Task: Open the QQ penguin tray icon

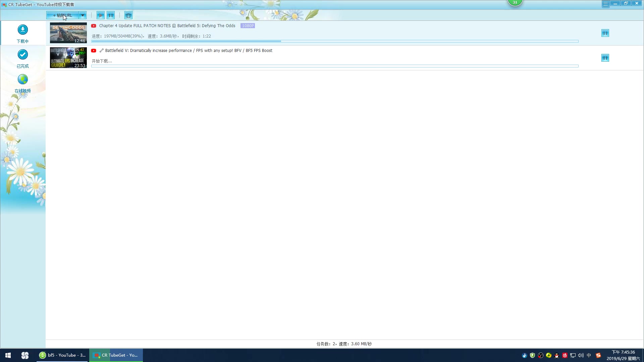Action: tap(557, 355)
